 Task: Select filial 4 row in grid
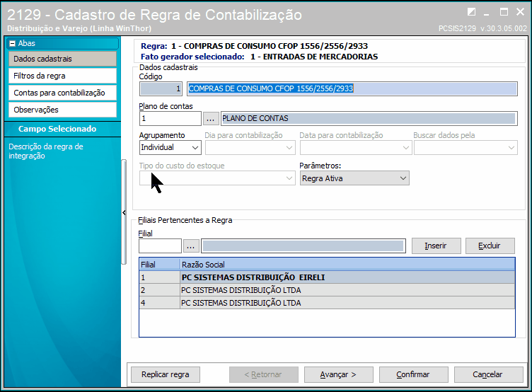(327, 303)
